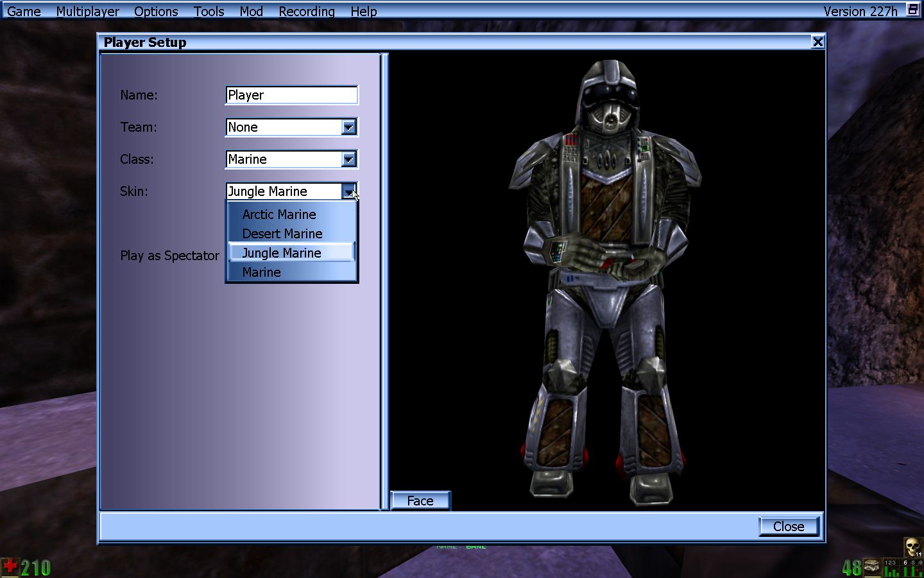The width and height of the screenshot is (924, 578).
Task: Open the Game menu
Action: (24, 11)
